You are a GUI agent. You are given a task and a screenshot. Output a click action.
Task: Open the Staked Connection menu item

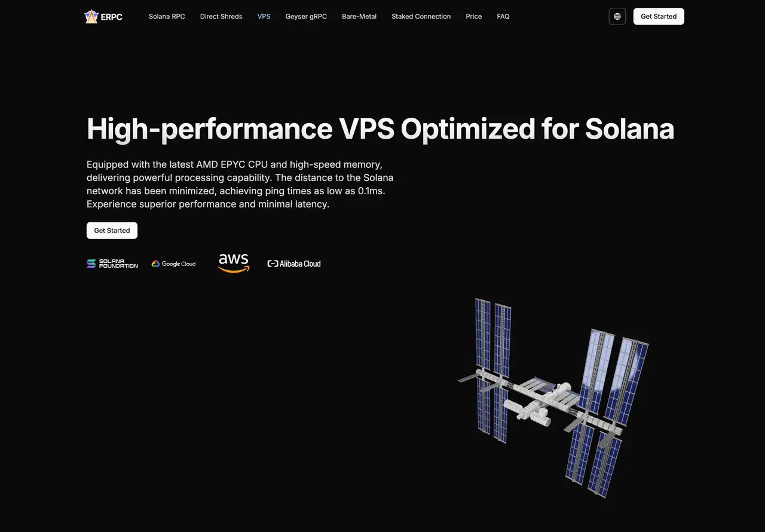coord(421,17)
